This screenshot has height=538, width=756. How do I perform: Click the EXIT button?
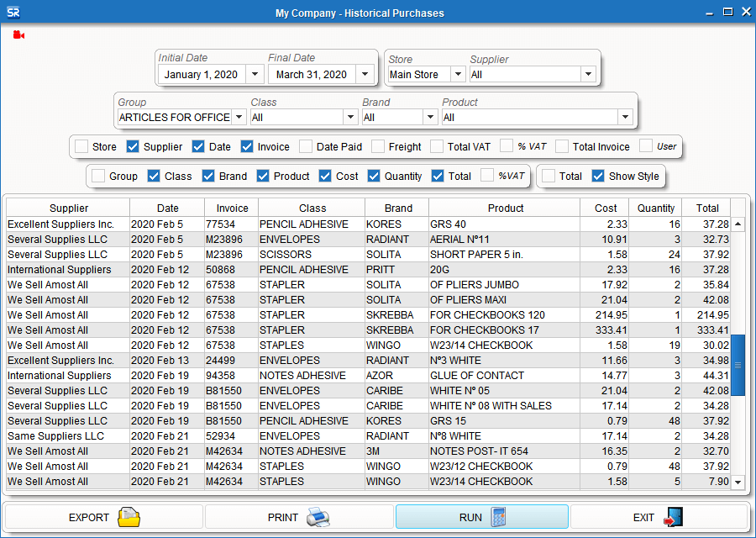(x=659, y=517)
